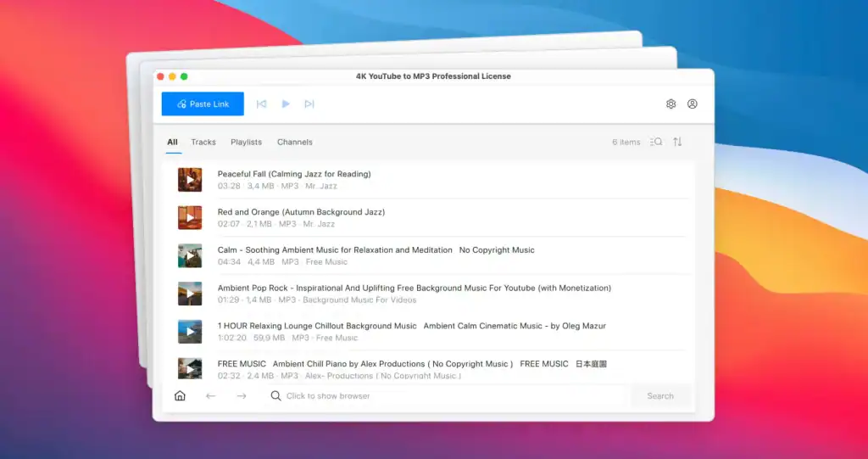Click 01:29 Background Music For Videos line
The height and width of the screenshot is (459, 868).
317,299
